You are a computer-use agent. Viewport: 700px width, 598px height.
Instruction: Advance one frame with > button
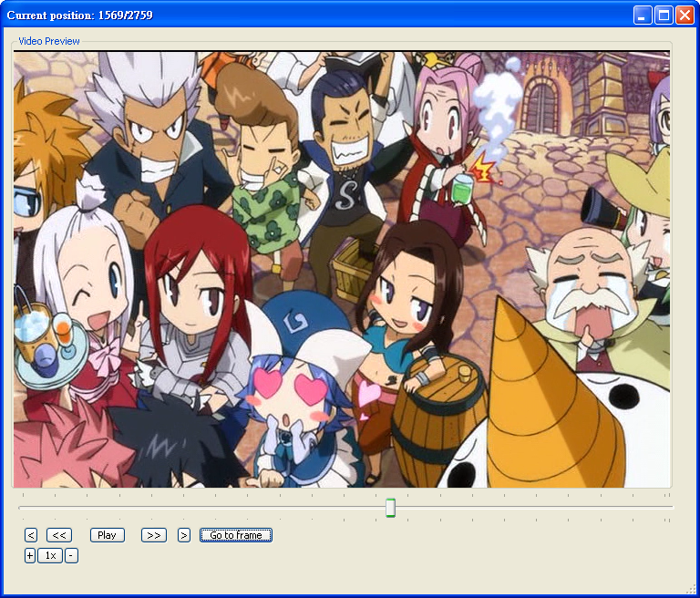click(x=184, y=535)
